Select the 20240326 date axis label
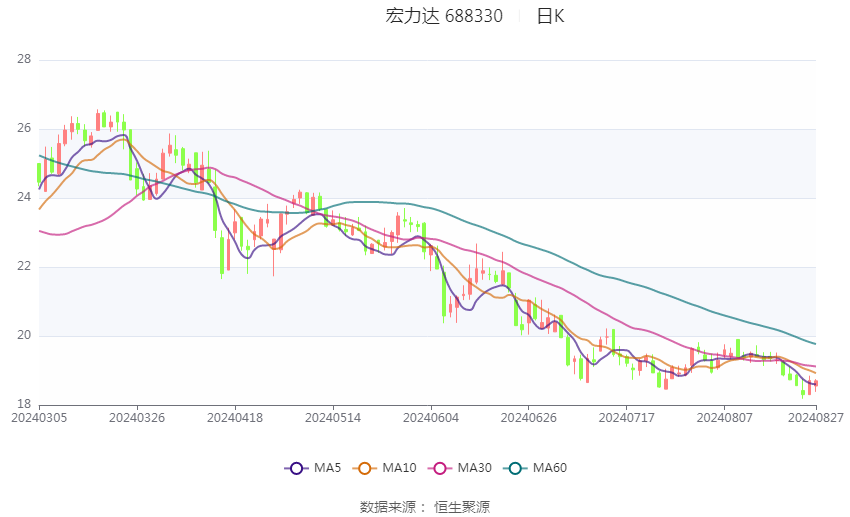850x517 pixels. pos(137,418)
